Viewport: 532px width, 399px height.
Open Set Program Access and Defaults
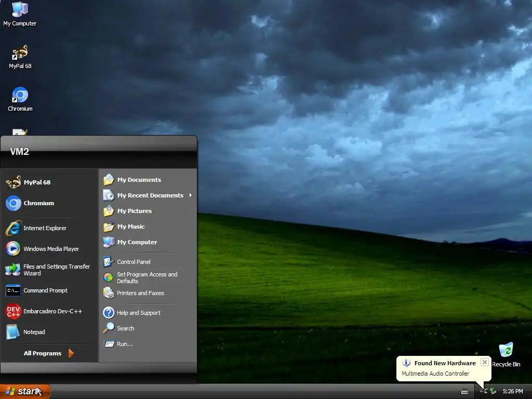click(148, 277)
